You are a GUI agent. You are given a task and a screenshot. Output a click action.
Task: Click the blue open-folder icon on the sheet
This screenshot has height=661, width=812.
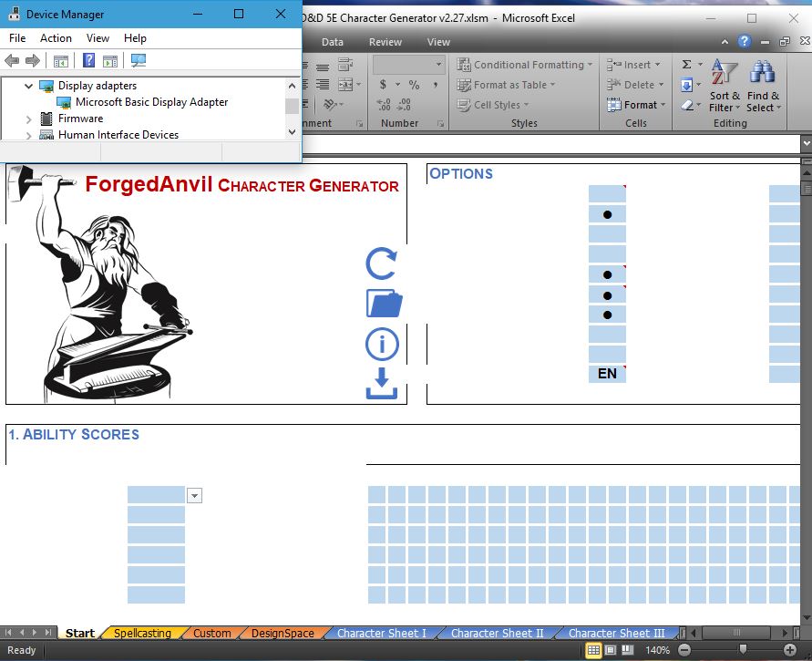coord(384,303)
